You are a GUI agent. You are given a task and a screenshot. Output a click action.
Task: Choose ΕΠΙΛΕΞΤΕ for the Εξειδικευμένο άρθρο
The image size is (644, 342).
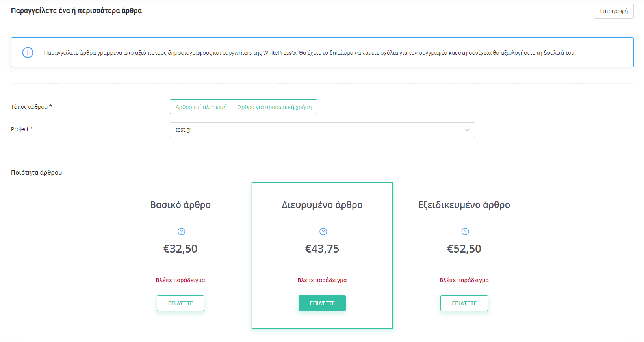click(464, 303)
